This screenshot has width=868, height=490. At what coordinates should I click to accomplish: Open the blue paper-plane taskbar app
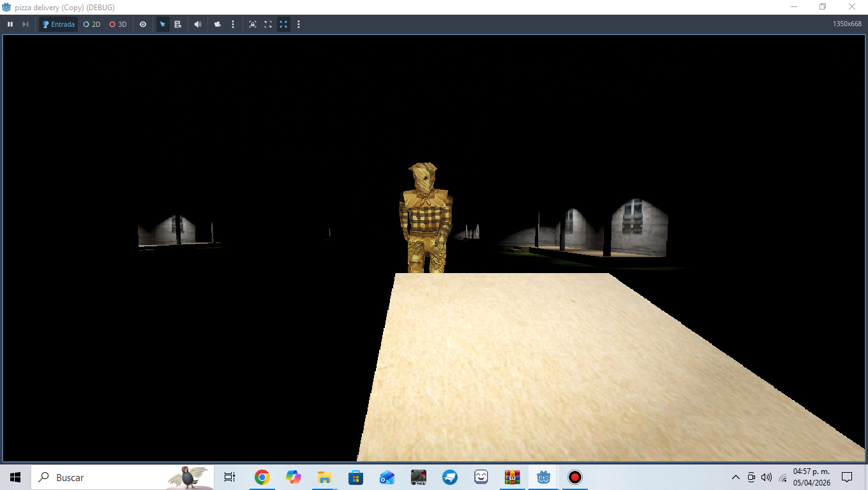coord(449,477)
